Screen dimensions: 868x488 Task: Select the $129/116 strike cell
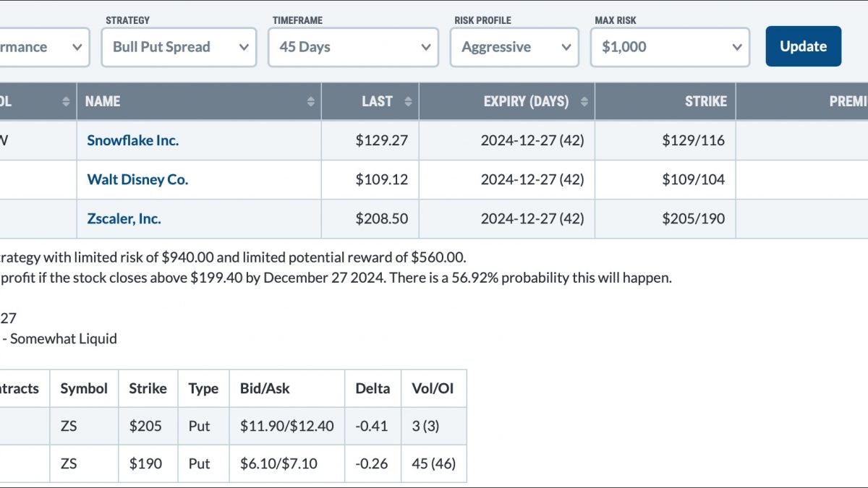693,140
